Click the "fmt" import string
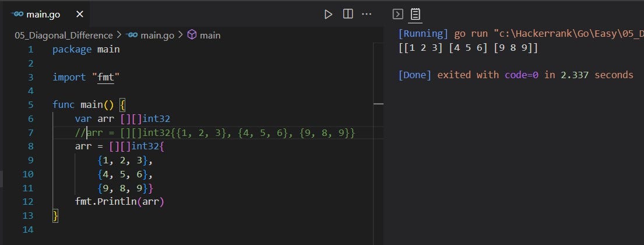The image size is (644, 245). click(105, 77)
